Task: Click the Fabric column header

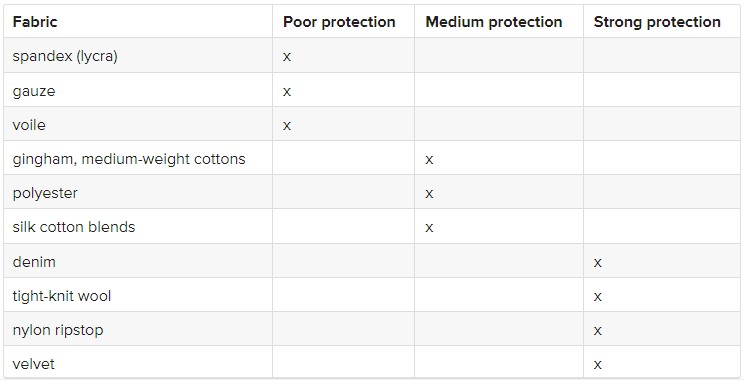Action: (x=35, y=22)
